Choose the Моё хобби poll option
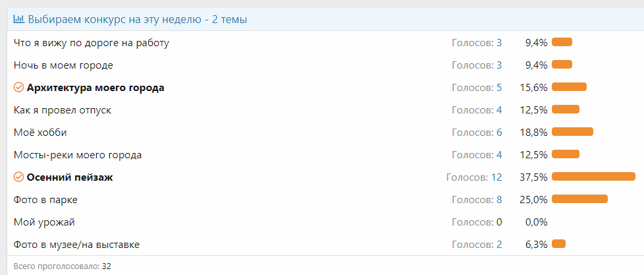644x275 pixels. pos(40,133)
